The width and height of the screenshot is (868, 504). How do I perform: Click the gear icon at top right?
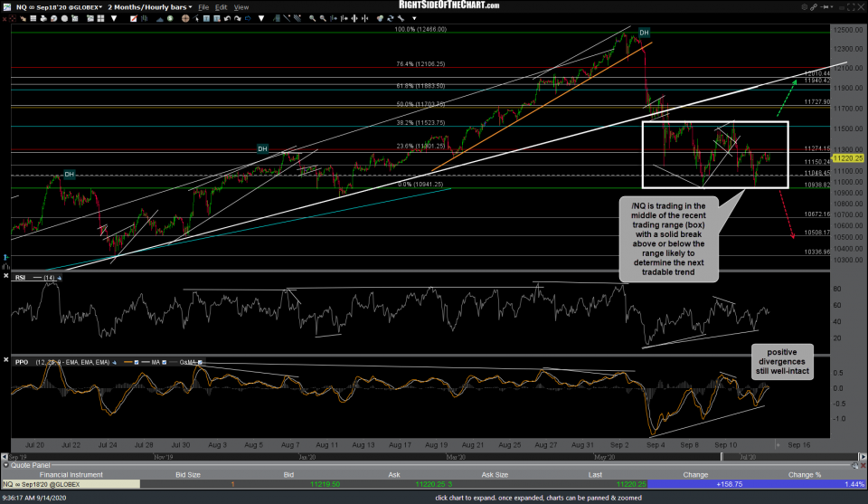click(x=805, y=7)
